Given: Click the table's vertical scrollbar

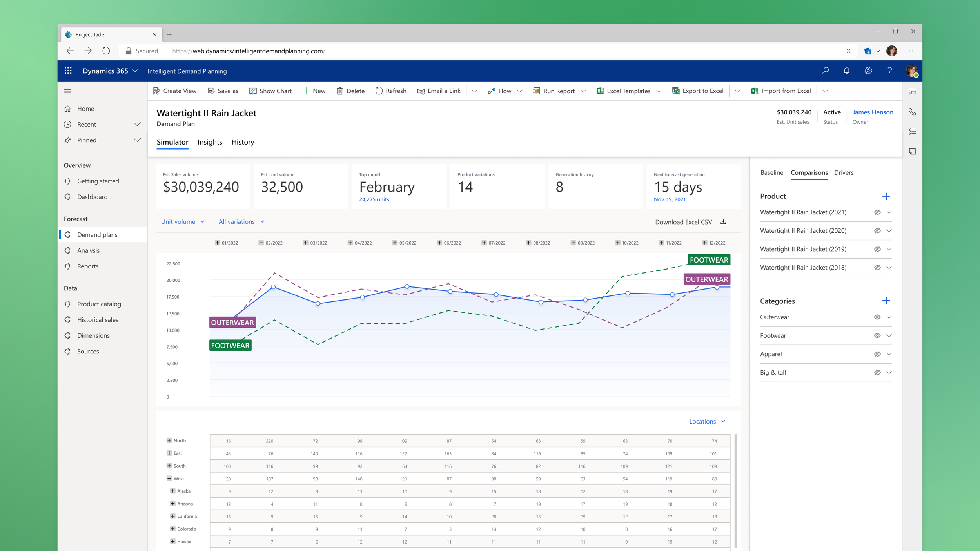Looking at the screenshot, I should pos(736,491).
